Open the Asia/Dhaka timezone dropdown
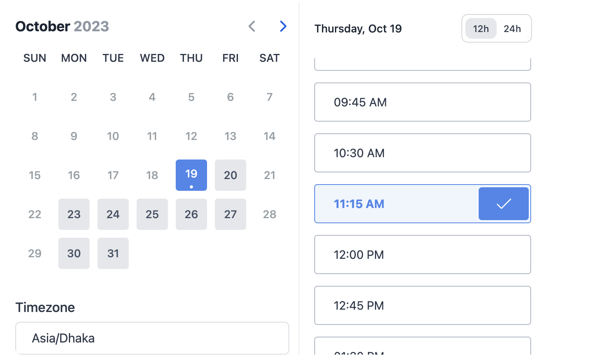The width and height of the screenshot is (591, 364). tap(152, 338)
